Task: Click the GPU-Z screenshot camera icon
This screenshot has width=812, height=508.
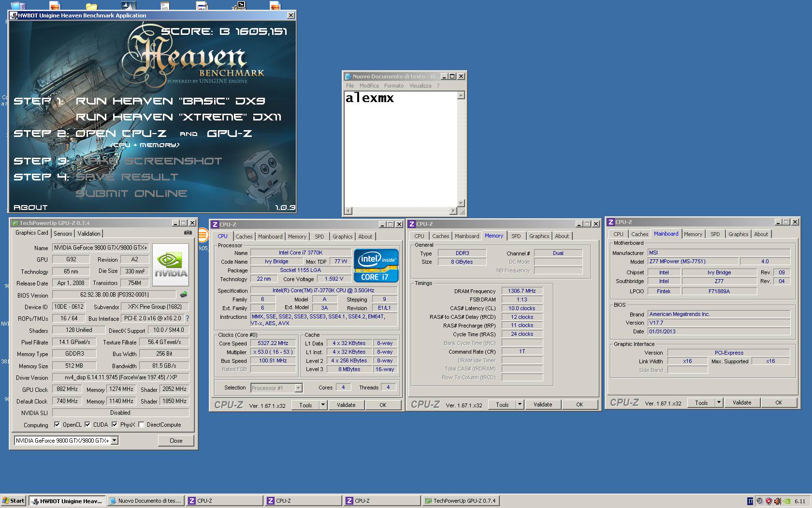Action: coord(188,233)
